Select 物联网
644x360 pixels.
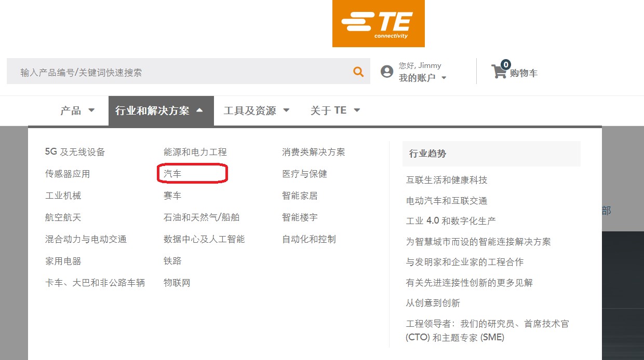point(177,283)
